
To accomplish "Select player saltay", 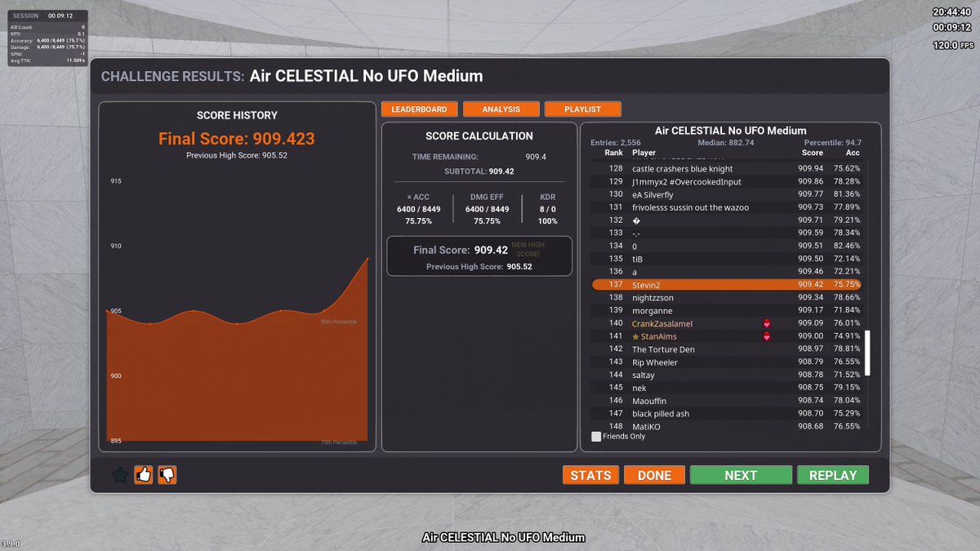I will pos(644,375).
